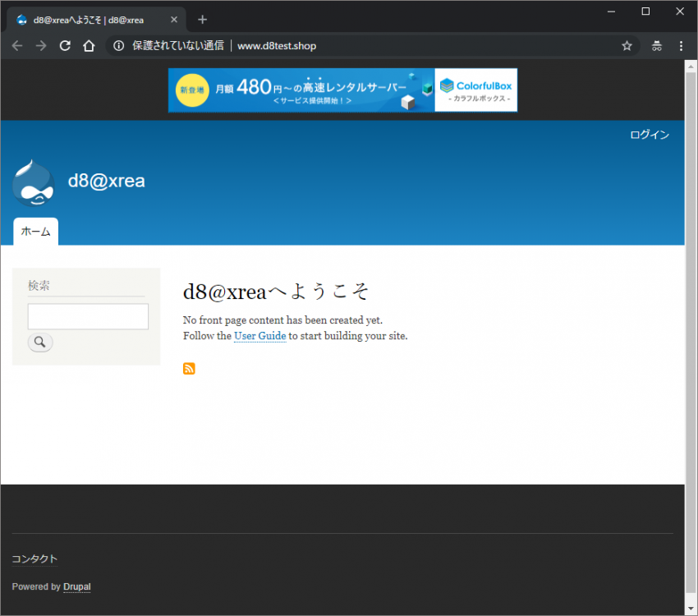Click inside the 検索 search input field

(87, 316)
